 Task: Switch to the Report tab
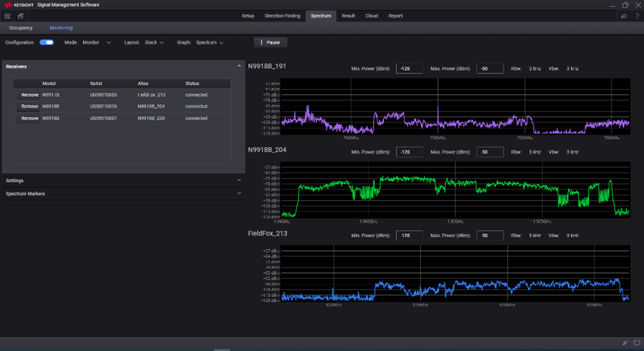[395, 16]
